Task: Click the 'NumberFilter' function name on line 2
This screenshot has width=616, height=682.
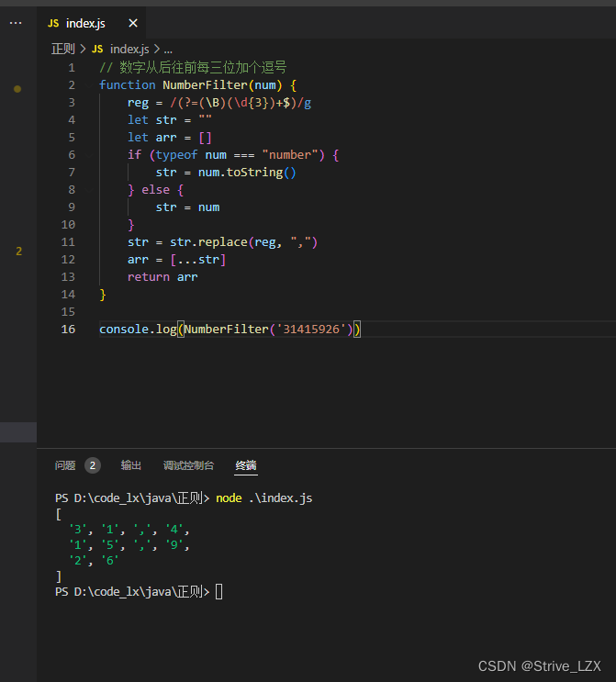Action: click(205, 85)
